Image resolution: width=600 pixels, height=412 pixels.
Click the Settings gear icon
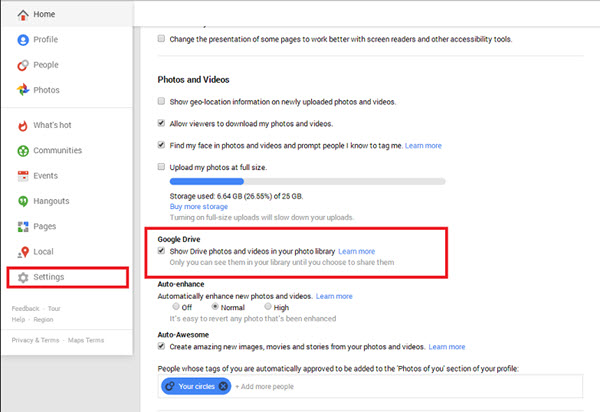tap(22, 277)
